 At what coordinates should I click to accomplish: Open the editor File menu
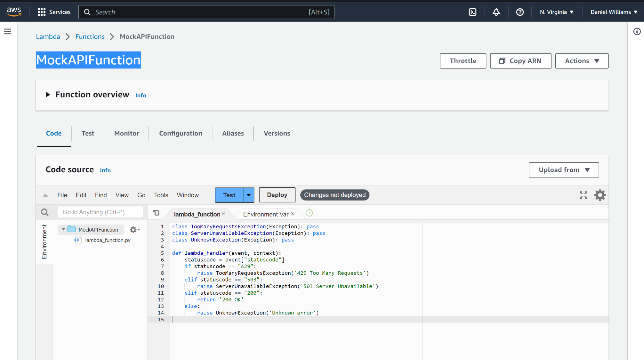62,195
